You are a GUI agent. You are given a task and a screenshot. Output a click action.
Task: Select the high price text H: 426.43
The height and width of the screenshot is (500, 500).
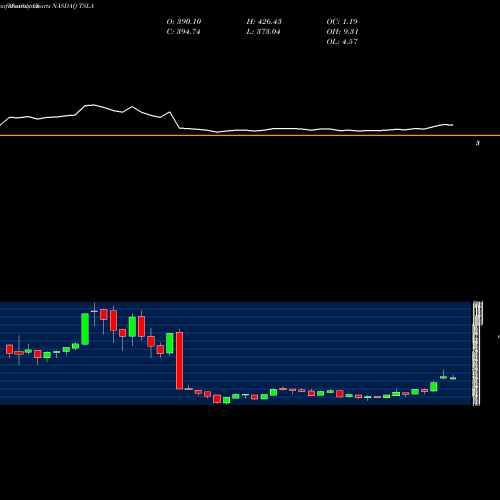264,22
